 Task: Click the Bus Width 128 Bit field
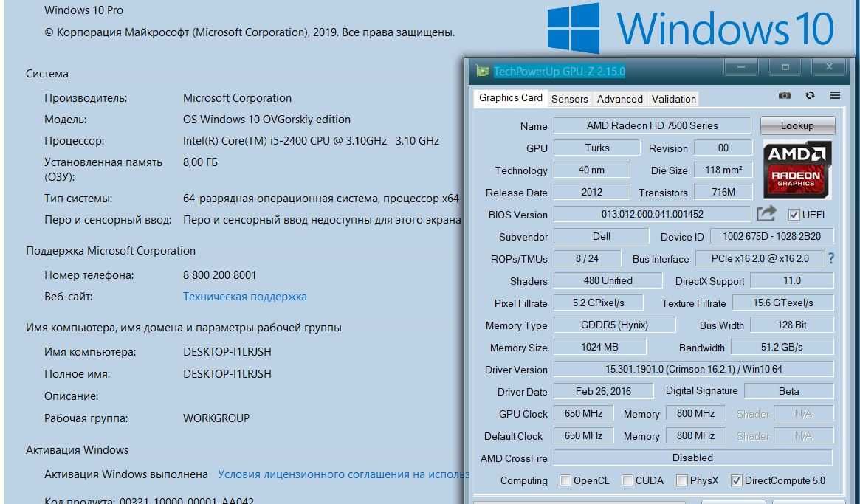(x=792, y=325)
